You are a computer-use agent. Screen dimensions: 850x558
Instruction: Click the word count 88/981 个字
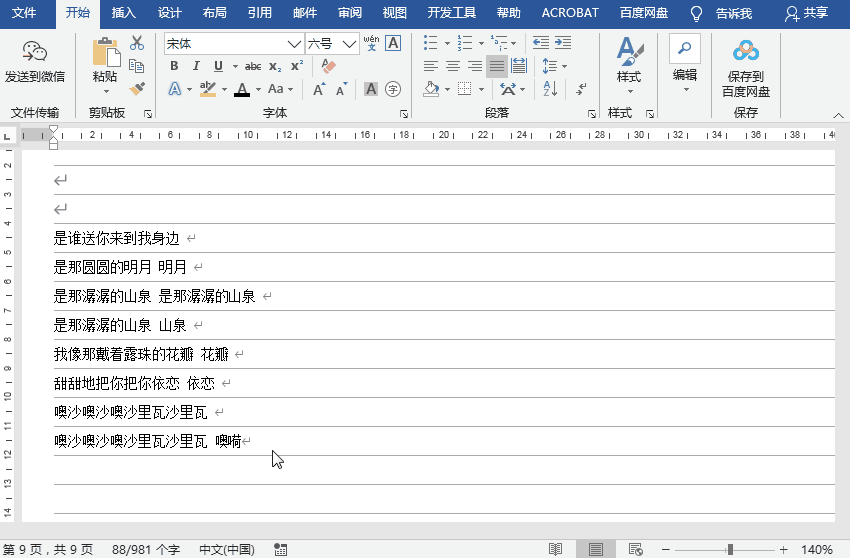coord(146,549)
